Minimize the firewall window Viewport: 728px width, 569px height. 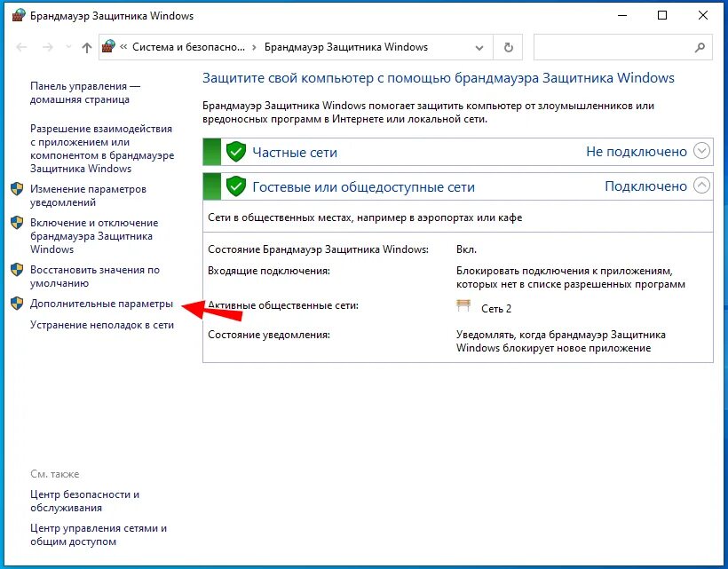pos(622,15)
